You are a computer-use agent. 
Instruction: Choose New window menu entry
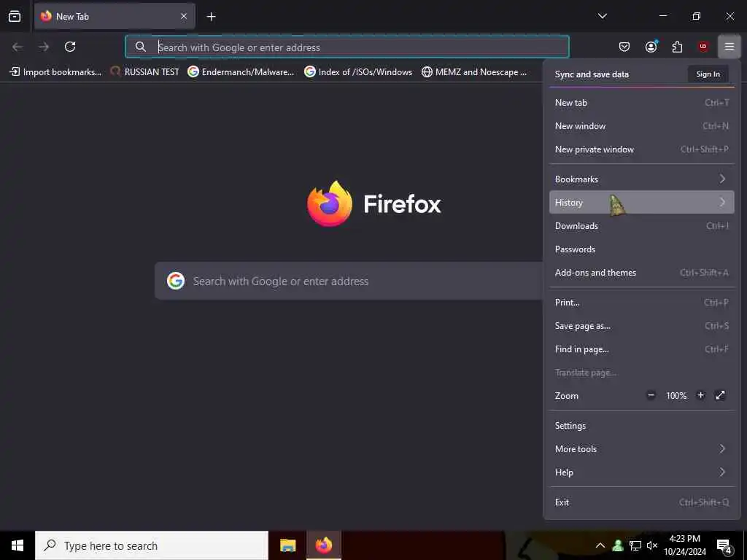pos(642,125)
